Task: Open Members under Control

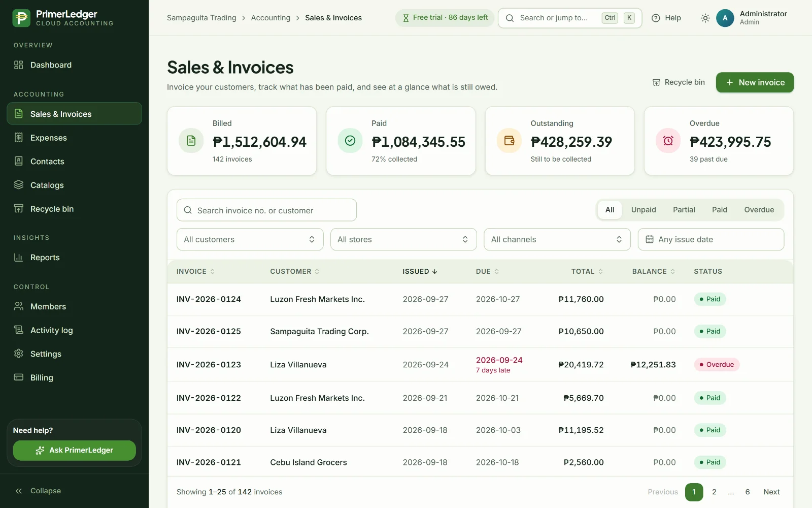Action: pyautogui.click(x=74, y=306)
